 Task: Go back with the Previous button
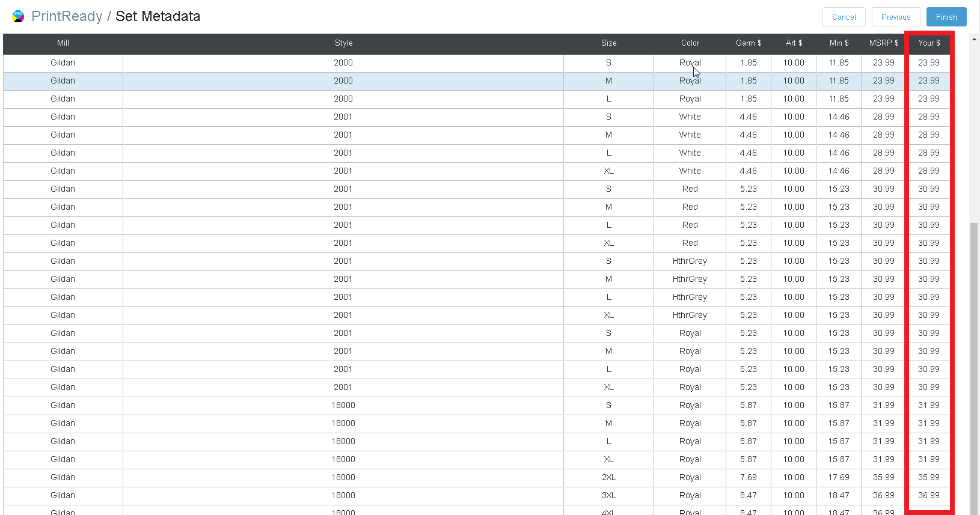pyautogui.click(x=896, y=17)
